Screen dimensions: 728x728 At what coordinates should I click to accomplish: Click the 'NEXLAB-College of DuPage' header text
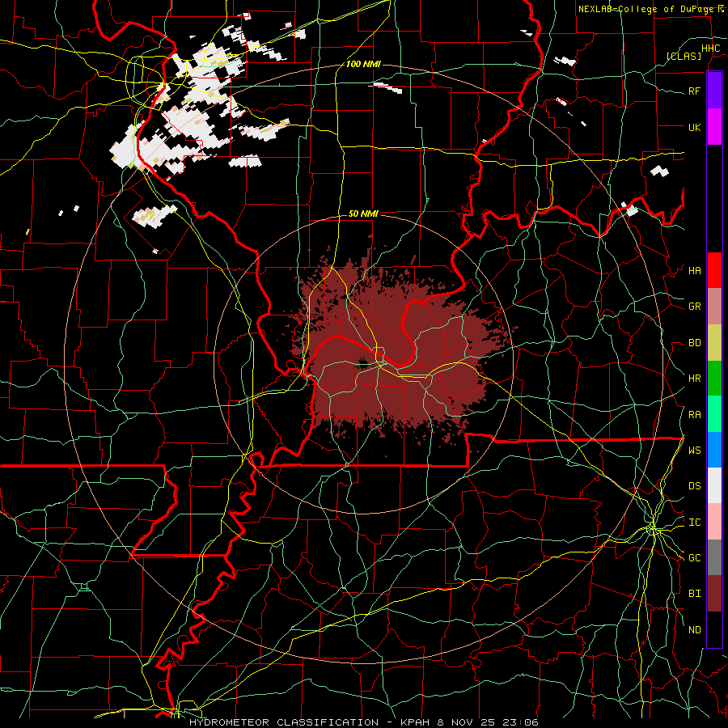(x=647, y=9)
